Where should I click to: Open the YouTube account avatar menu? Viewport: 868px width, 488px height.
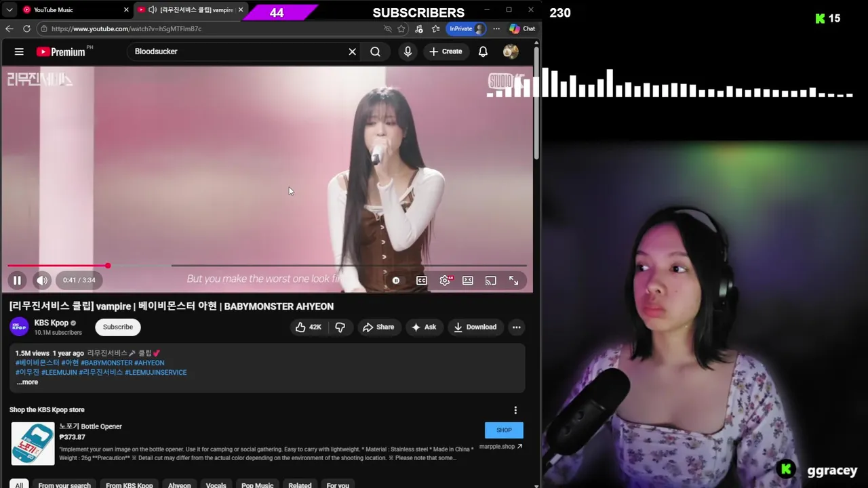click(511, 52)
